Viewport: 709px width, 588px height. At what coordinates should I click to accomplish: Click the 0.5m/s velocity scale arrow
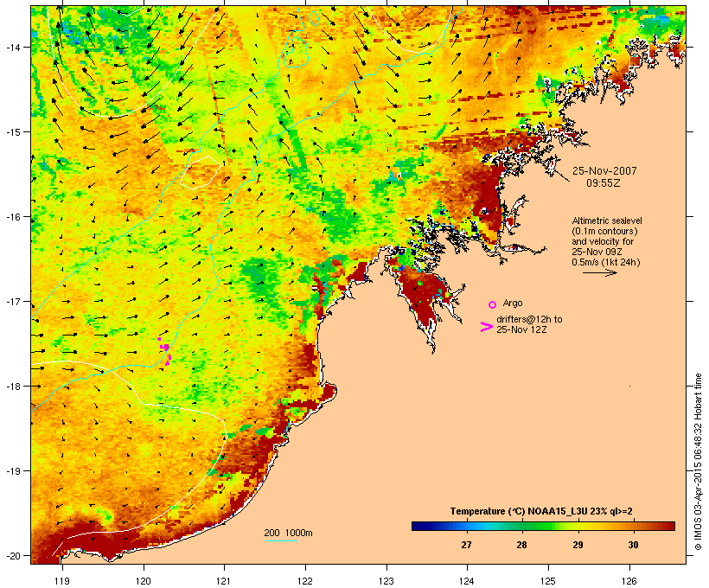(599, 272)
